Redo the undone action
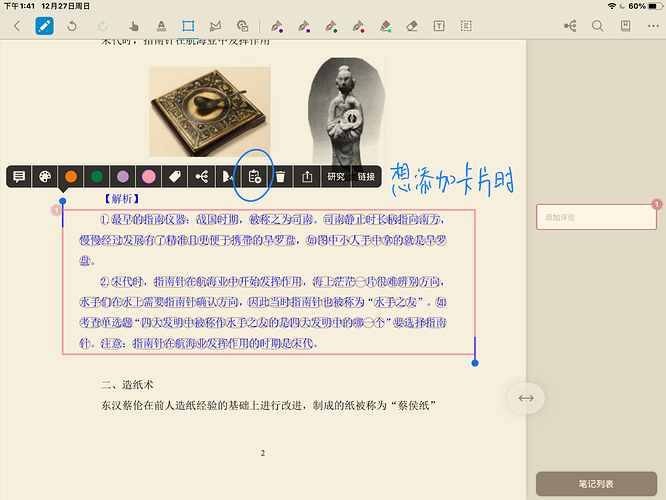The height and width of the screenshot is (500, 666). point(102,26)
